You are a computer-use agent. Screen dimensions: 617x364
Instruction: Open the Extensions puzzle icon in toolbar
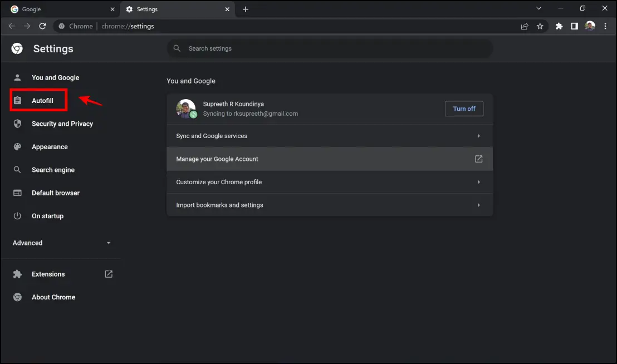point(559,26)
